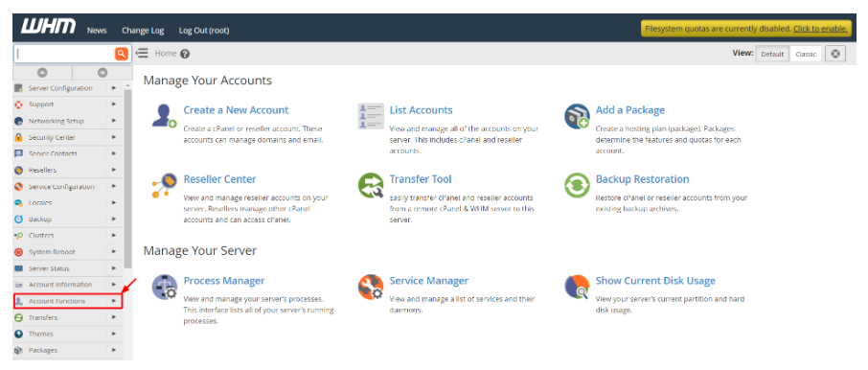The image size is (868, 370).
Task: Click the sidebar vertical scrollbar
Action: pyautogui.click(x=128, y=178)
